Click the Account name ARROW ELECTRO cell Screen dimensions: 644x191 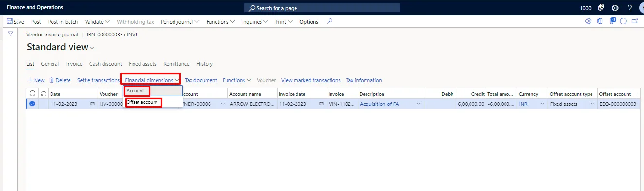coord(252,104)
